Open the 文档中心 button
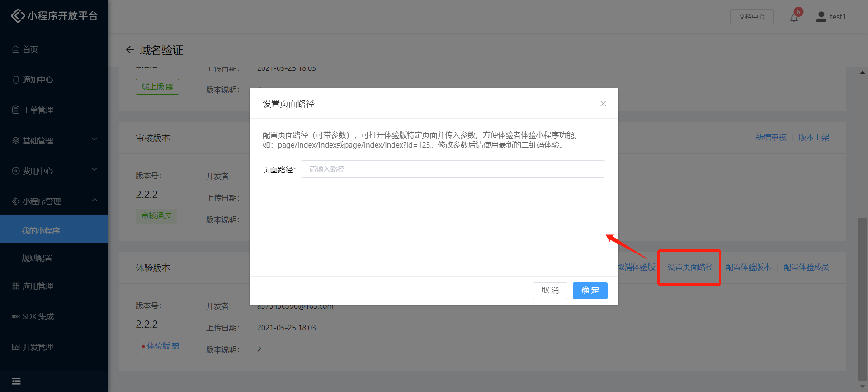Viewport: 868px width, 392px height. (x=751, y=17)
